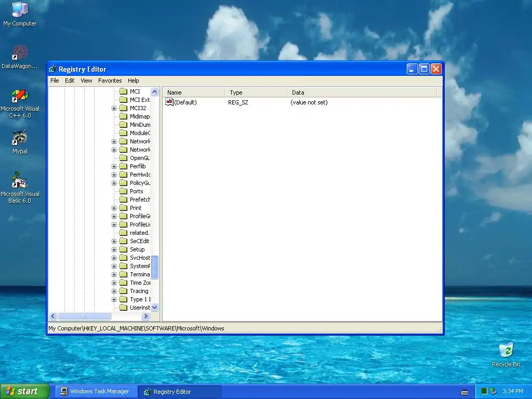The height and width of the screenshot is (399, 532).
Task: Click the Registry Editor taskbar button
Action: [180, 392]
